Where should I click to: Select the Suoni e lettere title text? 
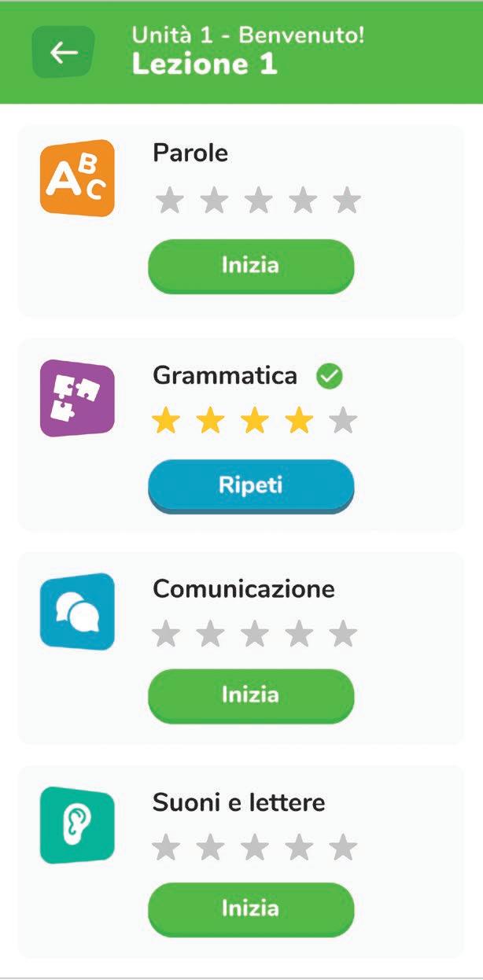pyautogui.click(x=238, y=803)
